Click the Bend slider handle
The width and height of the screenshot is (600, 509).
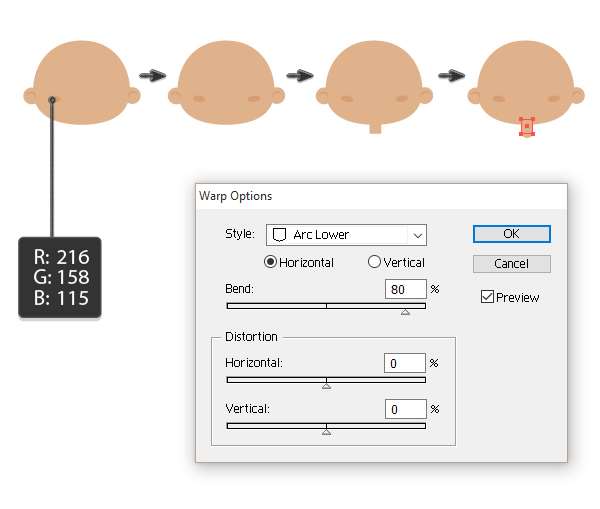(405, 312)
